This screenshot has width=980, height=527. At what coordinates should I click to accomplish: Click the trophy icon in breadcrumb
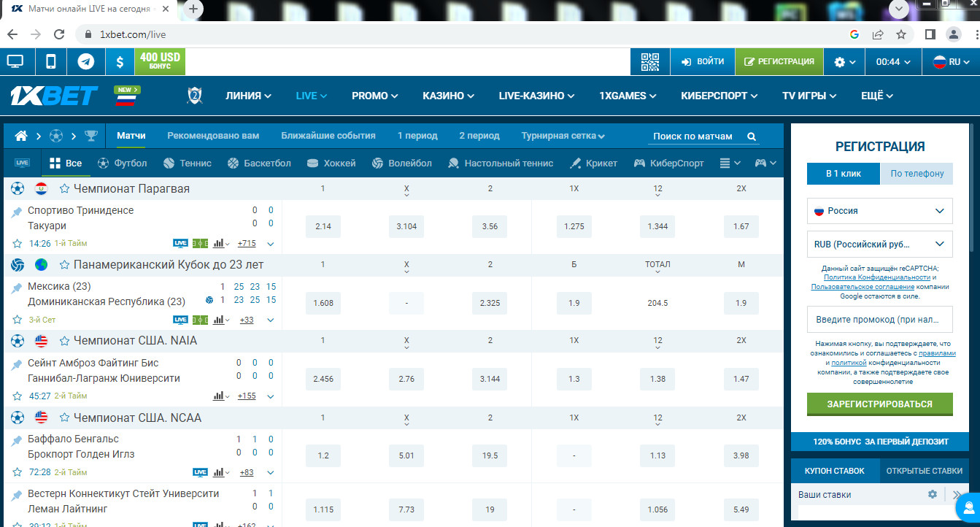[x=91, y=136]
